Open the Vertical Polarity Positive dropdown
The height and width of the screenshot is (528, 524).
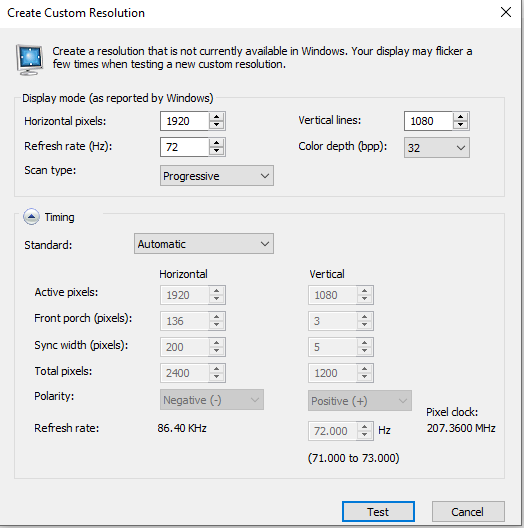[359, 400]
